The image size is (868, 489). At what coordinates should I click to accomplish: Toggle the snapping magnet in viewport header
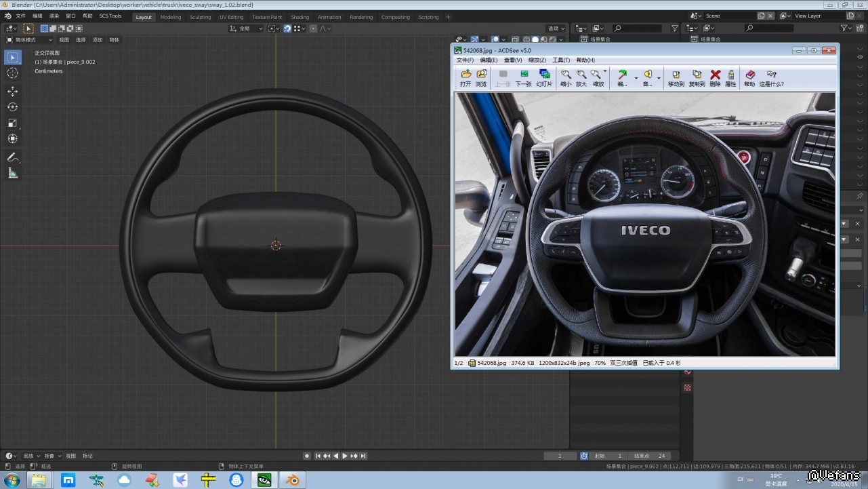(287, 28)
